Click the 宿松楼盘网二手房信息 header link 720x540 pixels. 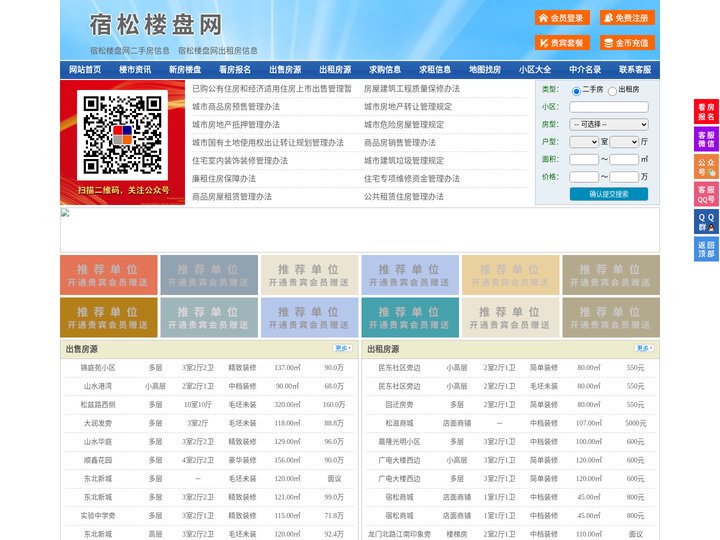pos(130,51)
